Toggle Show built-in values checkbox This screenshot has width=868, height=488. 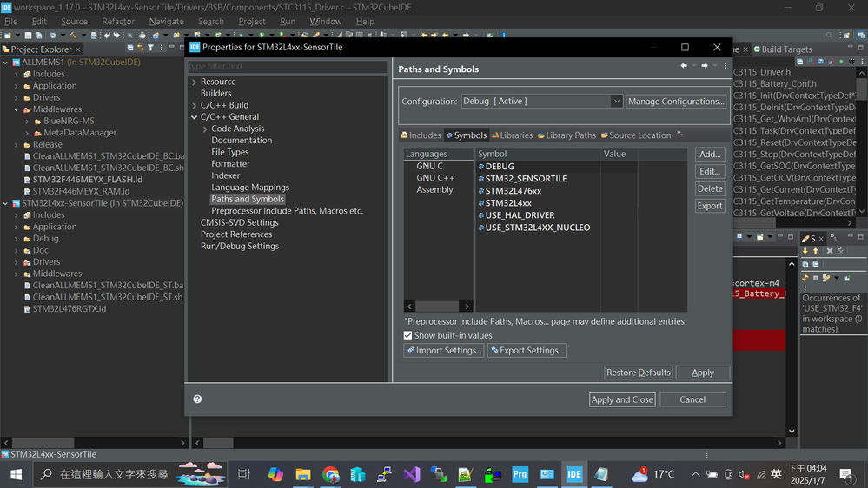pyautogui.click(x=408, y=335)
